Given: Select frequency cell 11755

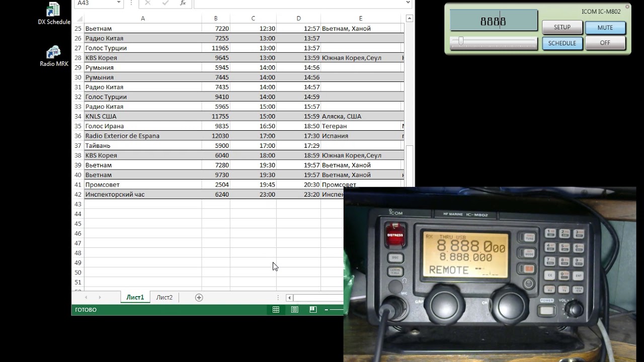Looking at the screenshot, I should tap(216, 116).
